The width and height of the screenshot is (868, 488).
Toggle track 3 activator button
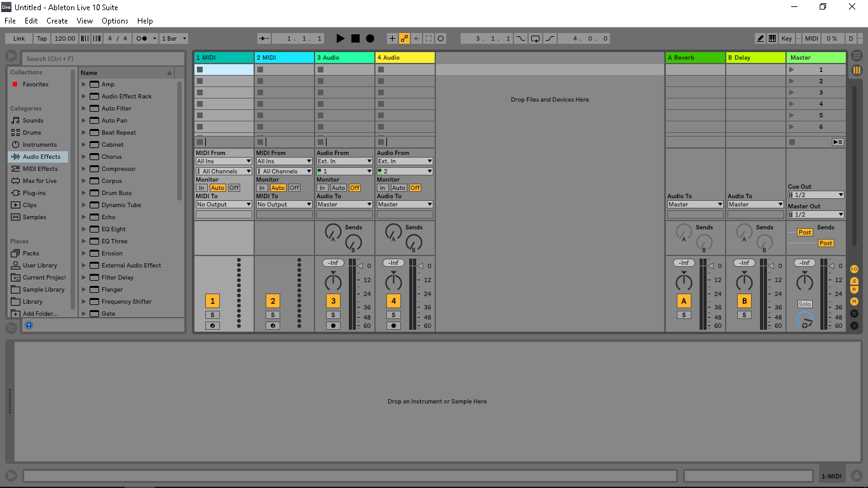tap(333, 301)
